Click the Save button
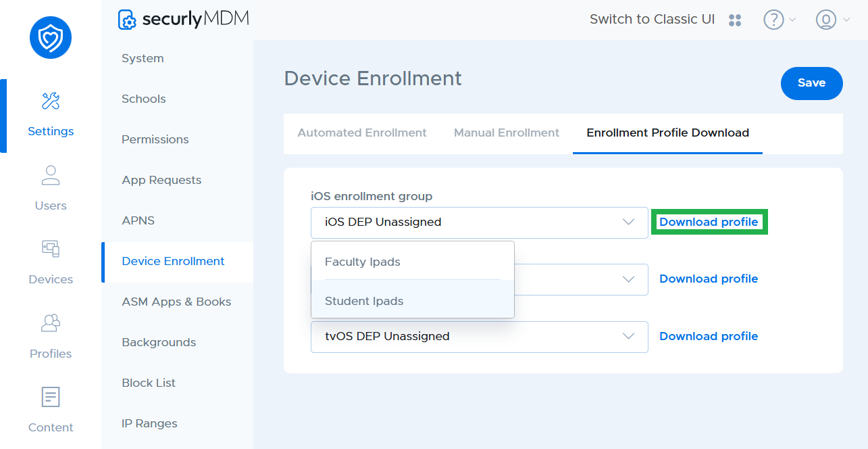Image resolution: width=868 pixels, height=449 pixels. point(811,83)
